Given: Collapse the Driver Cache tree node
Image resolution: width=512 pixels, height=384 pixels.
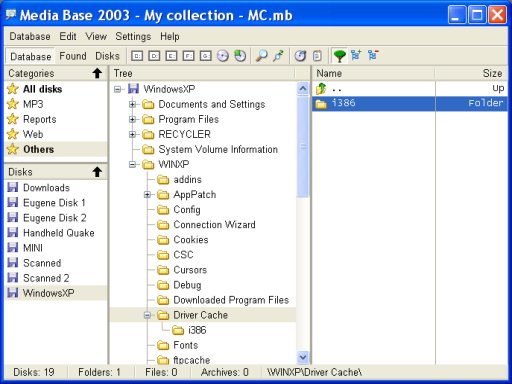Looking at the screenshot, I should pyautogui.click(x=147, y=315).
